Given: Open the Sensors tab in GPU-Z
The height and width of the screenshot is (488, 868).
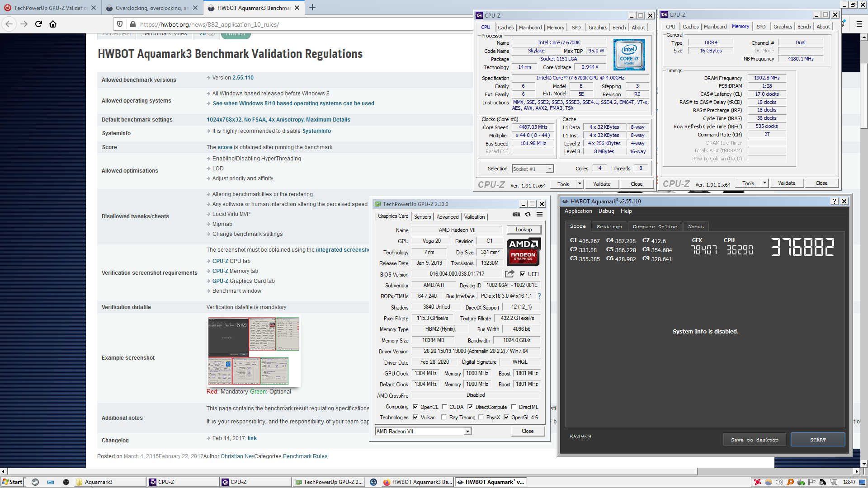Looking at the screenshot, I should pyautogui.click(x=423, y=217).
